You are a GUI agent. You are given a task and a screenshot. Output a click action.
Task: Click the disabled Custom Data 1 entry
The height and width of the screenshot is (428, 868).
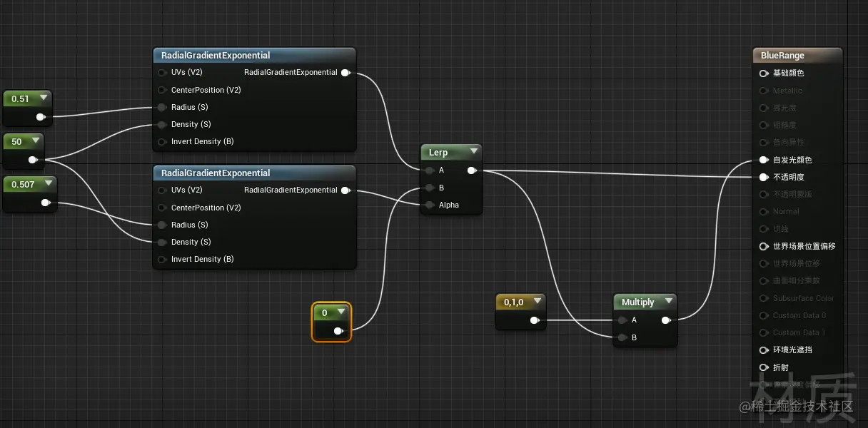point(799,332)
